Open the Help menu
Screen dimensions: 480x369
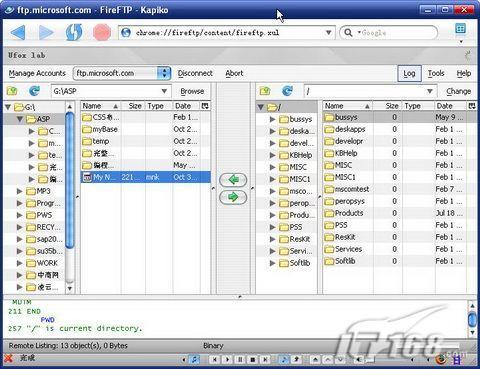464,73
